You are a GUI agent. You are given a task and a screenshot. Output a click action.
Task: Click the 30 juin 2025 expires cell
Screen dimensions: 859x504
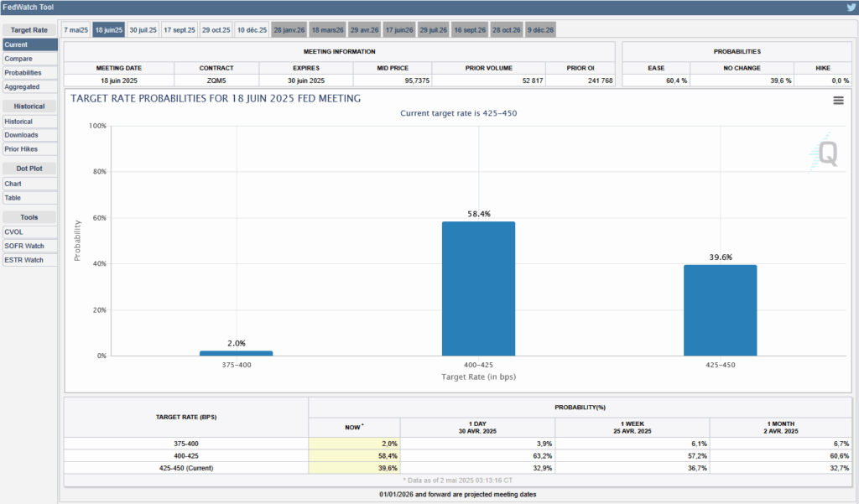(306, 81)
